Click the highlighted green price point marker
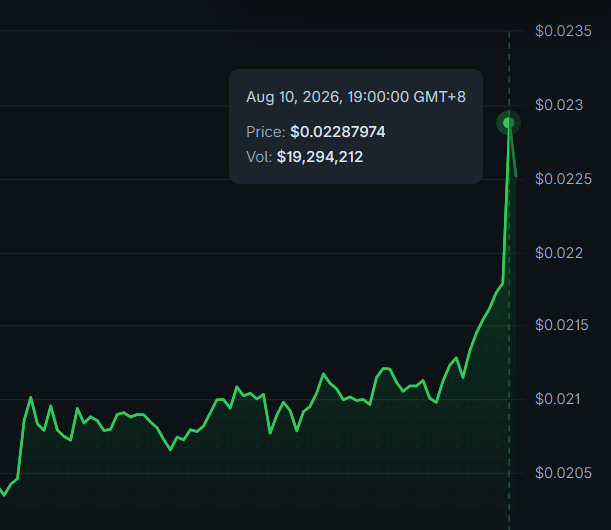The image size is (611, 530). point(509,123)
